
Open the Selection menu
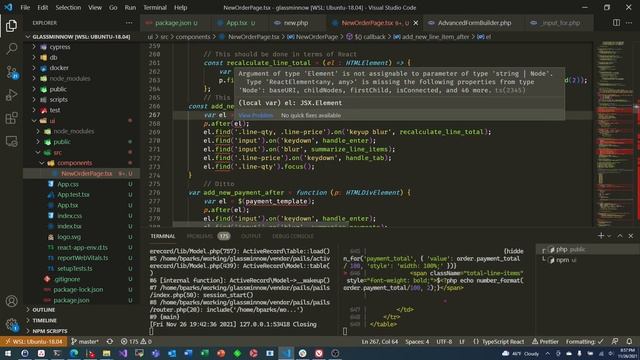68,7
